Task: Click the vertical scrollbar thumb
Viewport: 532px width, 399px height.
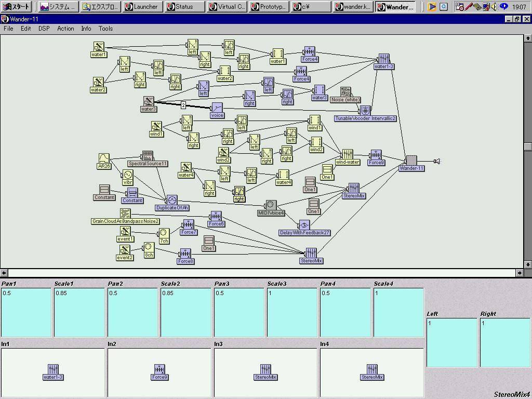Action: (x=528, y=147)
